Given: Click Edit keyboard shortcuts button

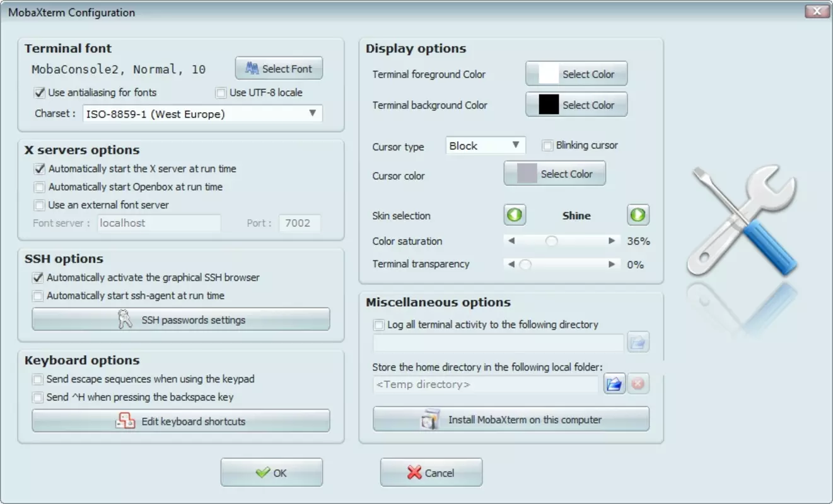Looking at the screenshot, I should tap(181, 421).
